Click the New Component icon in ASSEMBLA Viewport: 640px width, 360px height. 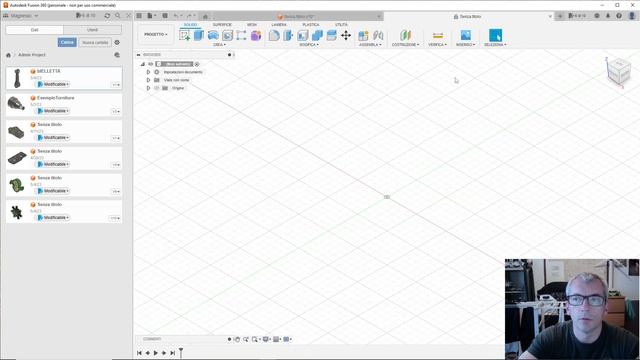363,36
